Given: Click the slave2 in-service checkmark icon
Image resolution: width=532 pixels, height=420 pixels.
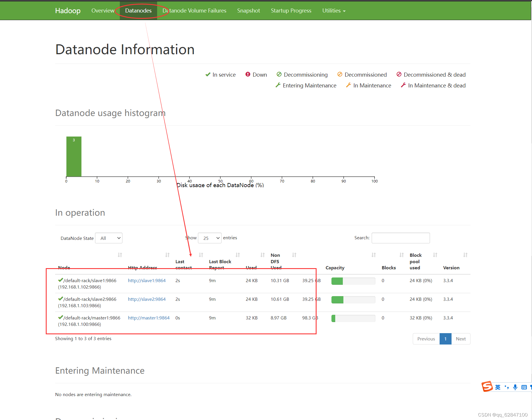Looking at the screenshot, I should point(61,299).
